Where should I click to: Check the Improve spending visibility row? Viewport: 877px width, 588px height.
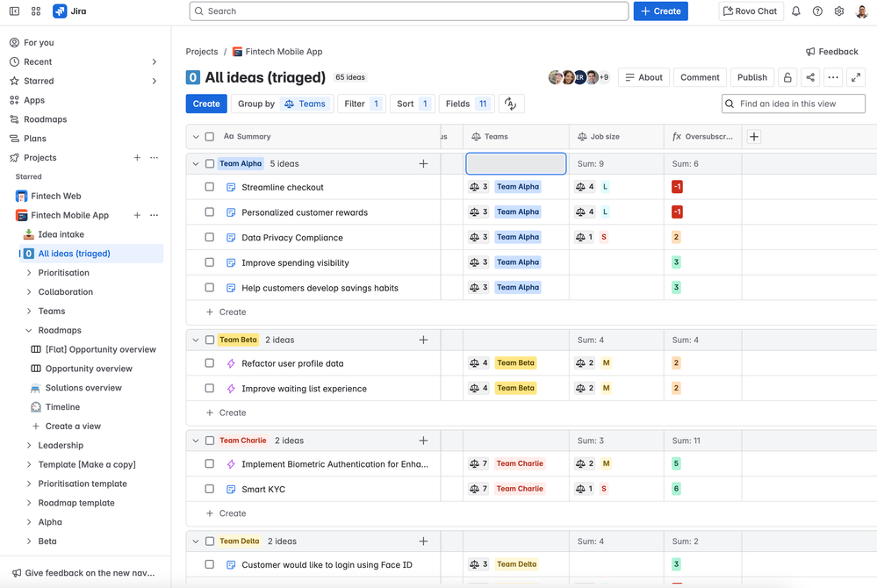(209, 262)
